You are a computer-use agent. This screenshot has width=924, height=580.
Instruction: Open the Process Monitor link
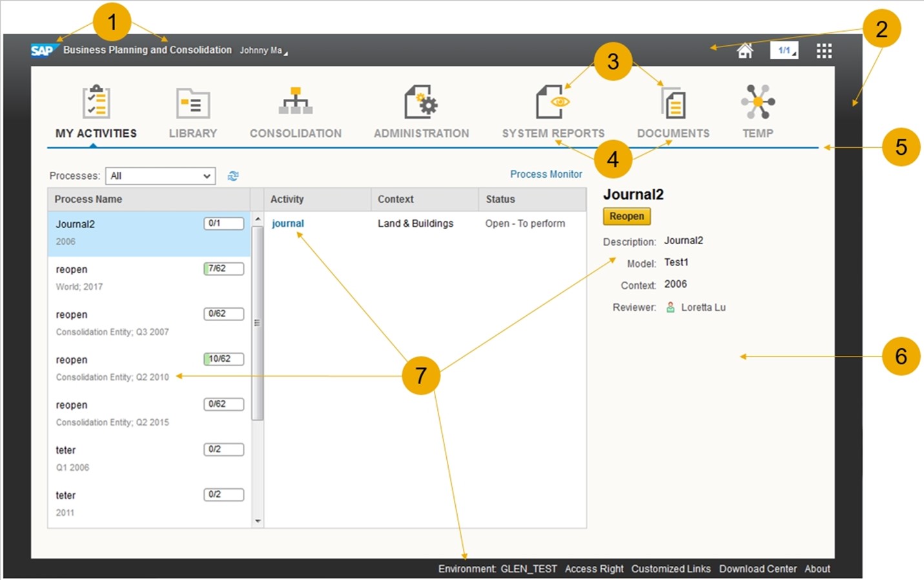[546, 174]
